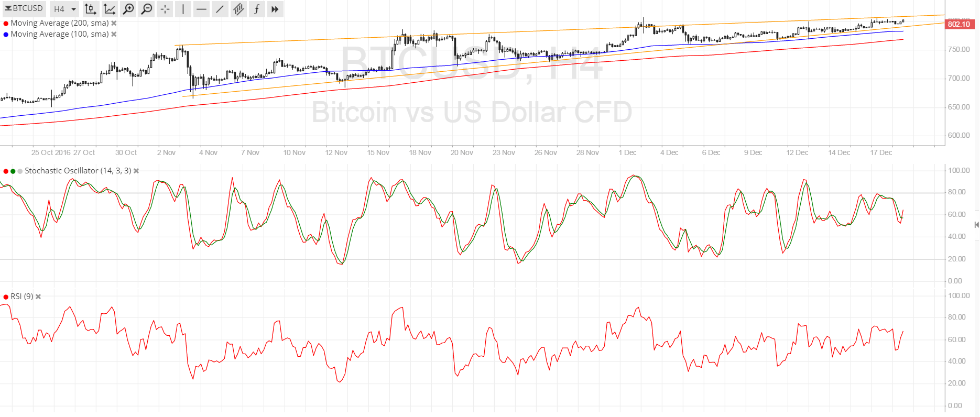
Task: Zoom out of the chart
Action: [x=147, y=9]
